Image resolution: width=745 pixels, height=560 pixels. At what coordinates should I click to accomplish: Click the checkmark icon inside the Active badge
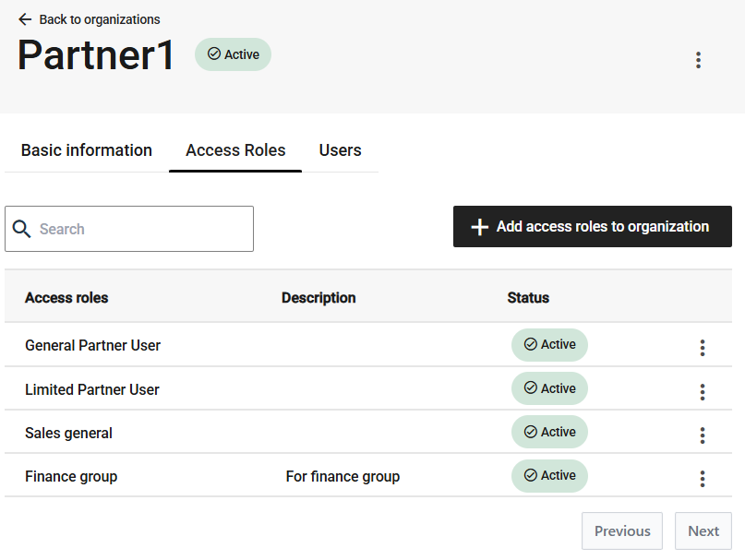(x=213, y=54)
